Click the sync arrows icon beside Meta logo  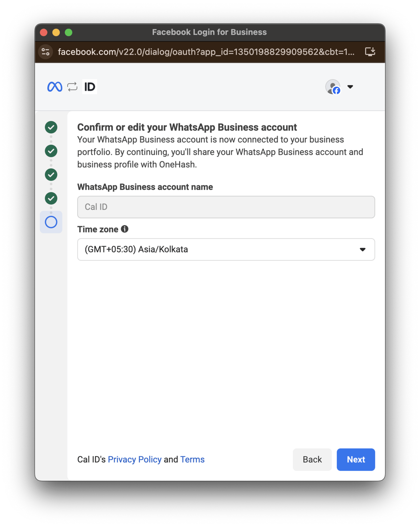(72, 87)
